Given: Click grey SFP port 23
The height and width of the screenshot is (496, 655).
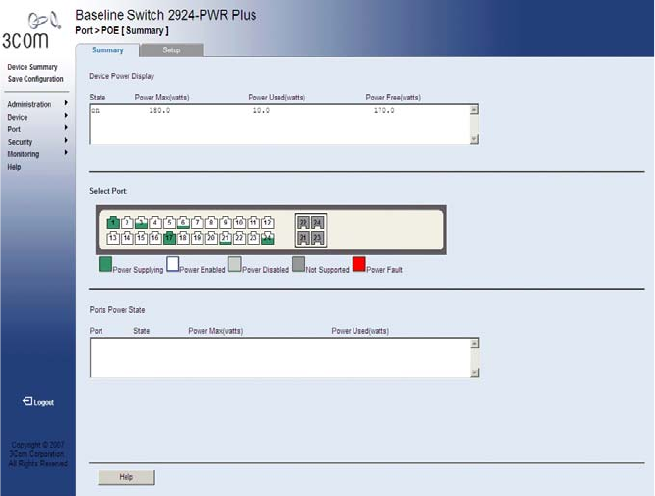Looking at the screenshot, I should [318, 238].
